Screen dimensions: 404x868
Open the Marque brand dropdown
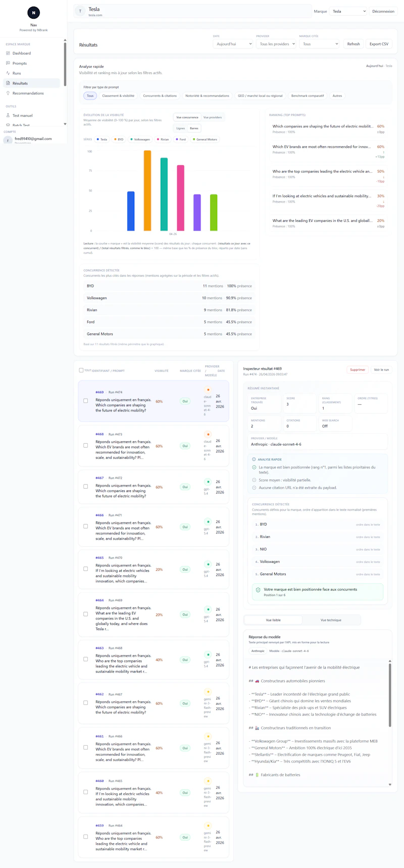348,11
